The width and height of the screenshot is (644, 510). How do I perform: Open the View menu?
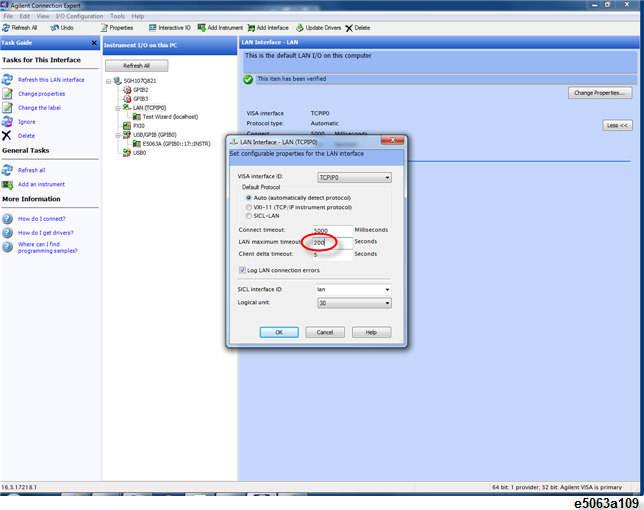point(43,16)
